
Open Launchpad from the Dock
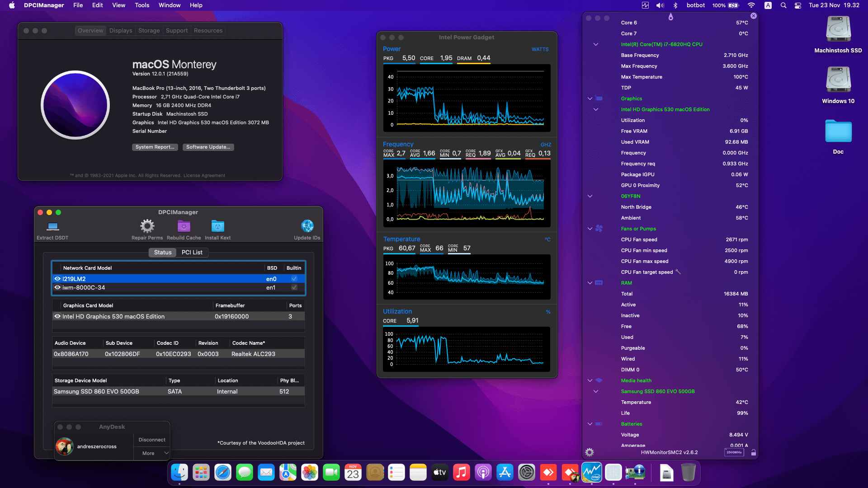(x=201, y=473)
